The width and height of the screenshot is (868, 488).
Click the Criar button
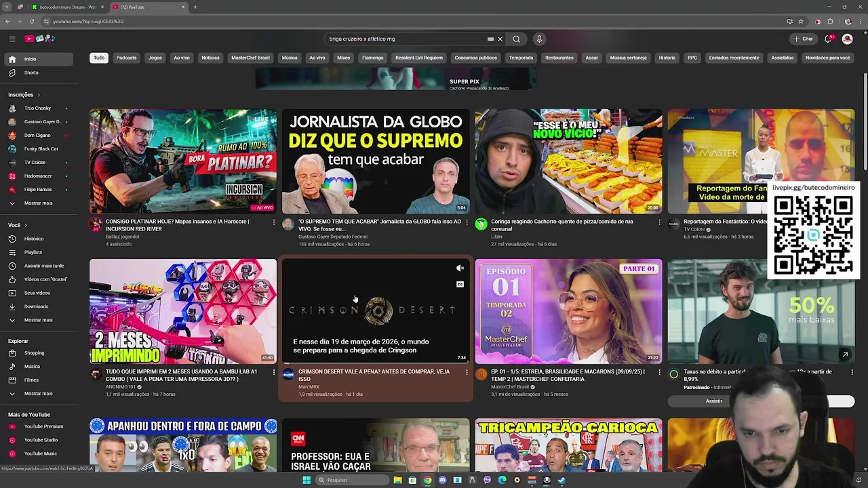coord(804,39)
